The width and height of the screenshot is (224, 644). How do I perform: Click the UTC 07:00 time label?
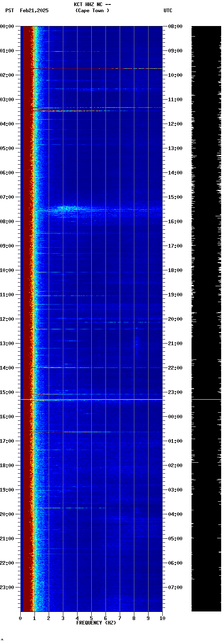click(x=175, y=587)
